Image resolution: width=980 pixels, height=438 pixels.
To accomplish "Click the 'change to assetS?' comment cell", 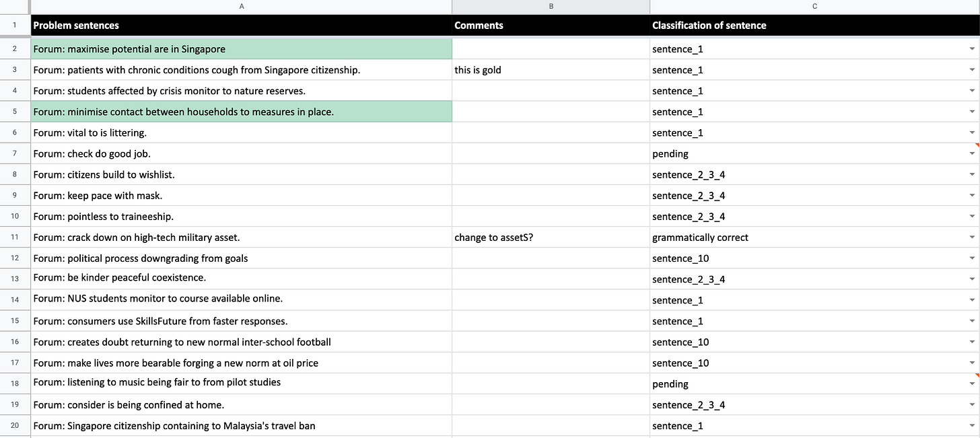I will point(551,238).
